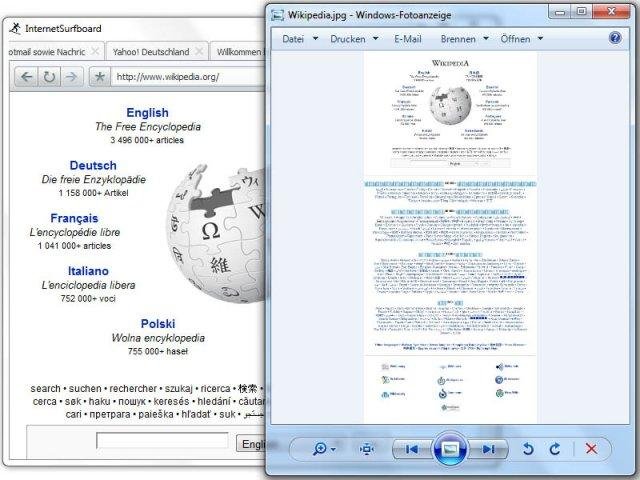Click the wikipedia.org address field
The height and width of the screenshot is (480, 640).
(x=188, y=77)
